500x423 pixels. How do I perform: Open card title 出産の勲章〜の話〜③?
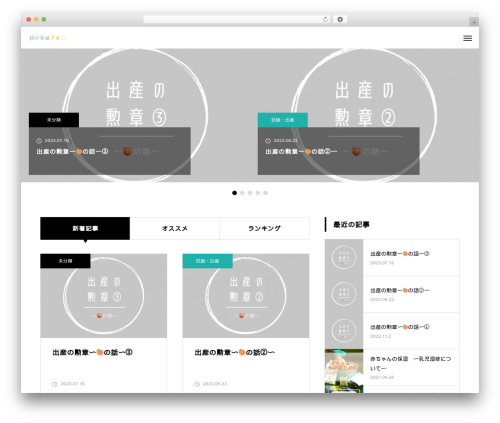(92, 352)
